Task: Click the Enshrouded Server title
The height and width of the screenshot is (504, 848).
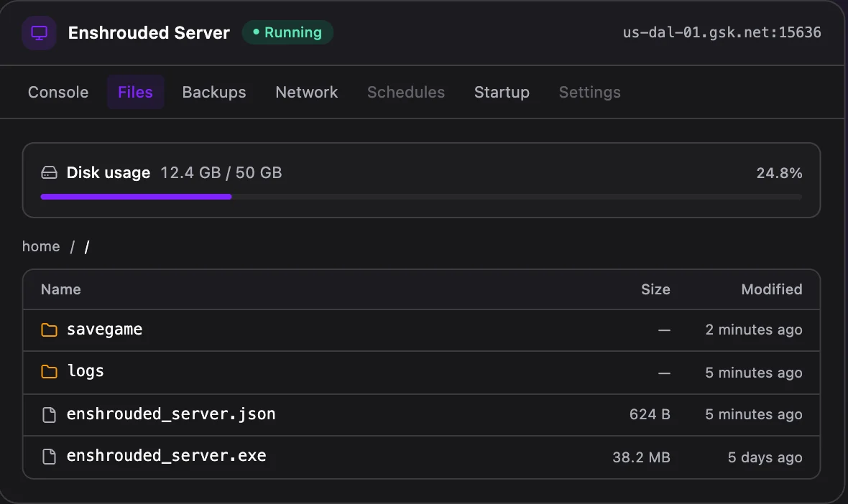Action: [x=149, y=33]
